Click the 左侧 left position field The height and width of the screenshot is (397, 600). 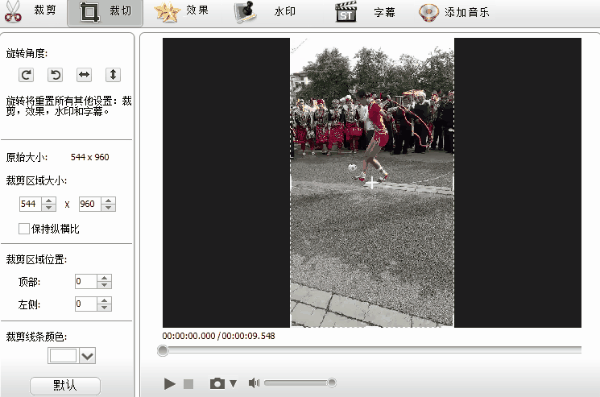(86, 304)
